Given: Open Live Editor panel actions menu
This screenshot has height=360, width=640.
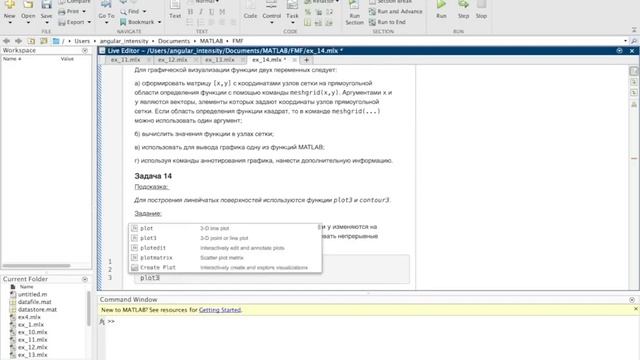Looking at the screenshot, I should [620, 51].
